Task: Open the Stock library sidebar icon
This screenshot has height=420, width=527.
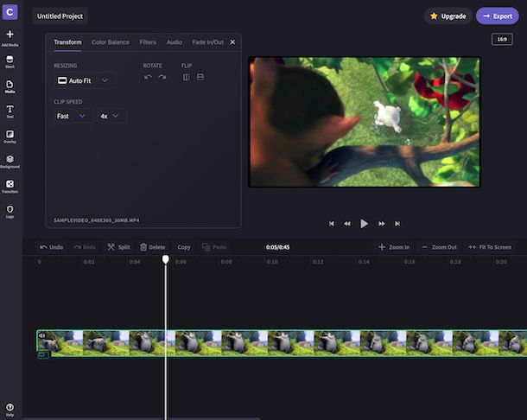Action: tap(10, 62)
